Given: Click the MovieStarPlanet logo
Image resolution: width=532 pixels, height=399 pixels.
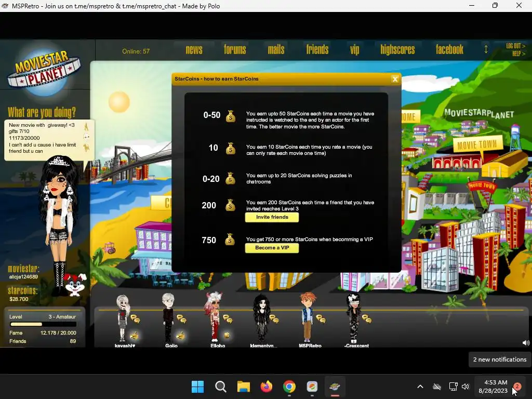Looking at the screenshot, I should 44,70.
